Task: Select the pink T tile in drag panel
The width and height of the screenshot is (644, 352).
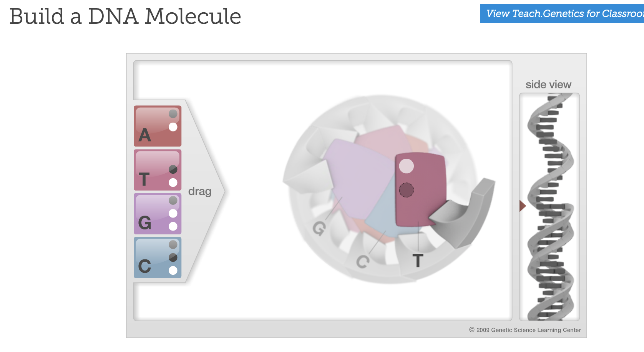Action: click(157, 170)
